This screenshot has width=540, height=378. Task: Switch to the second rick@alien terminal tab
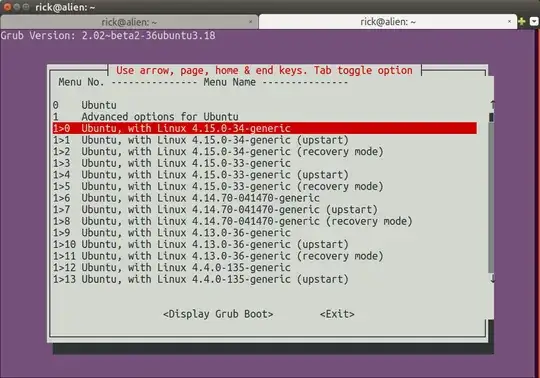388,22
